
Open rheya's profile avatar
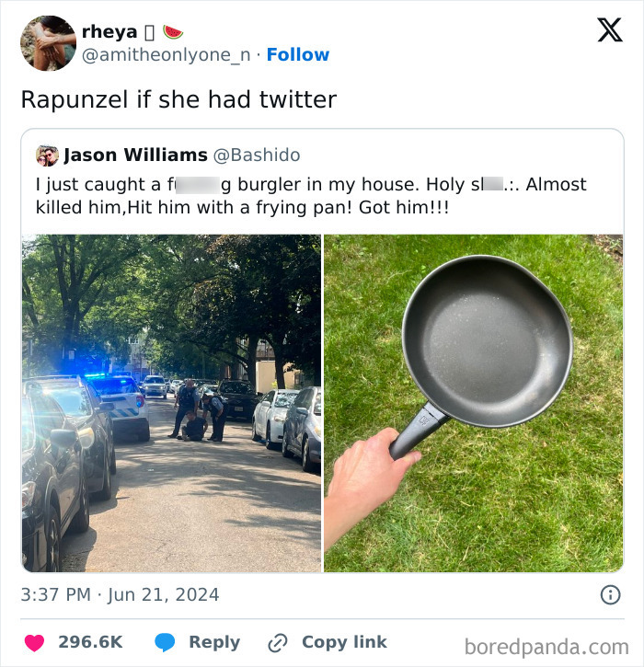(48, 43)
